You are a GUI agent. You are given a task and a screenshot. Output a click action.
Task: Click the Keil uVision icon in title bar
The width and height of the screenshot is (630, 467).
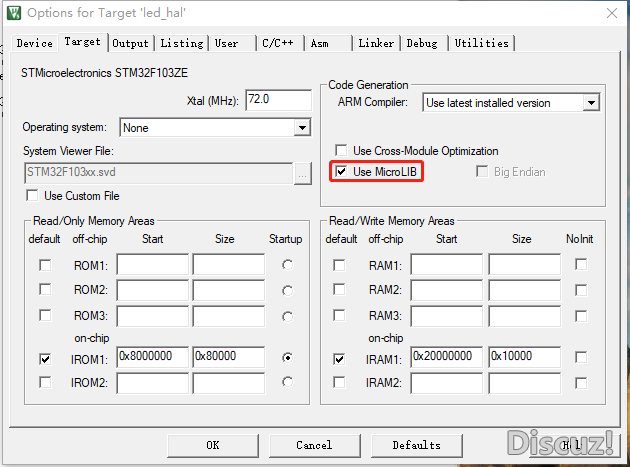[14, 12]
